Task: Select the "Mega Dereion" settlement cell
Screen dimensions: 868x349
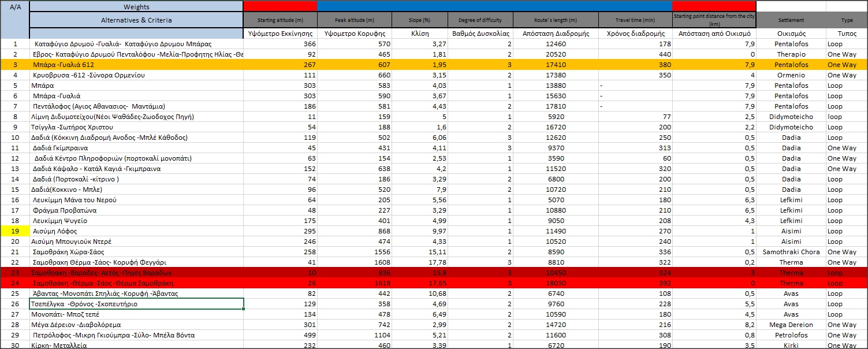Action: 791,325
